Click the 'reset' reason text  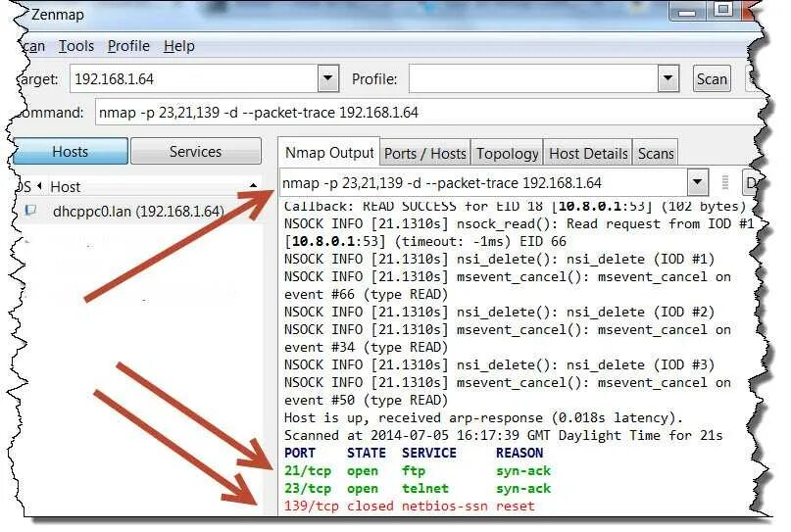tap(515, 506)
